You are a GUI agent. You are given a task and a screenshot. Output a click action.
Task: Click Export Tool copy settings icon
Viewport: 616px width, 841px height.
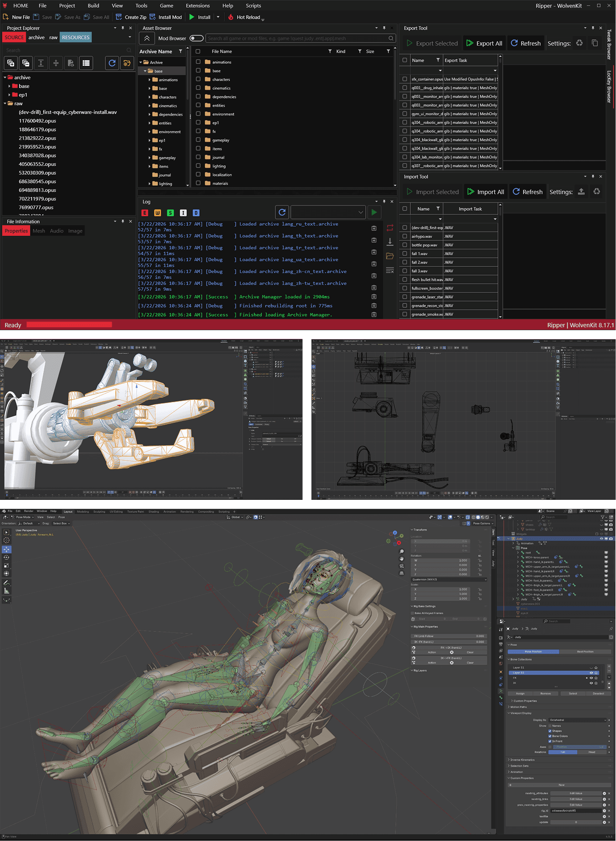click(595, 43)
